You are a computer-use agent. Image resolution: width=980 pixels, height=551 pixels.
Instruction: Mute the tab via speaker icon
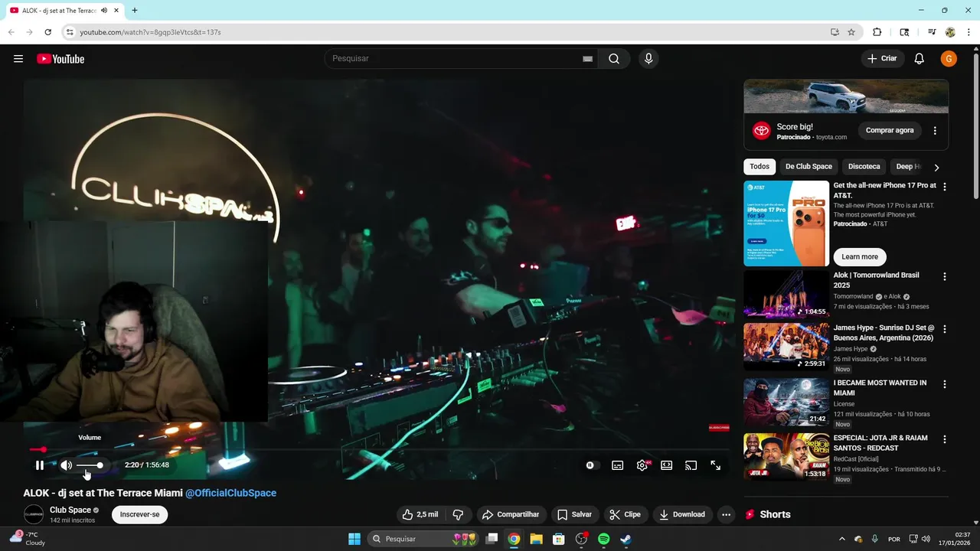[104, 11]
